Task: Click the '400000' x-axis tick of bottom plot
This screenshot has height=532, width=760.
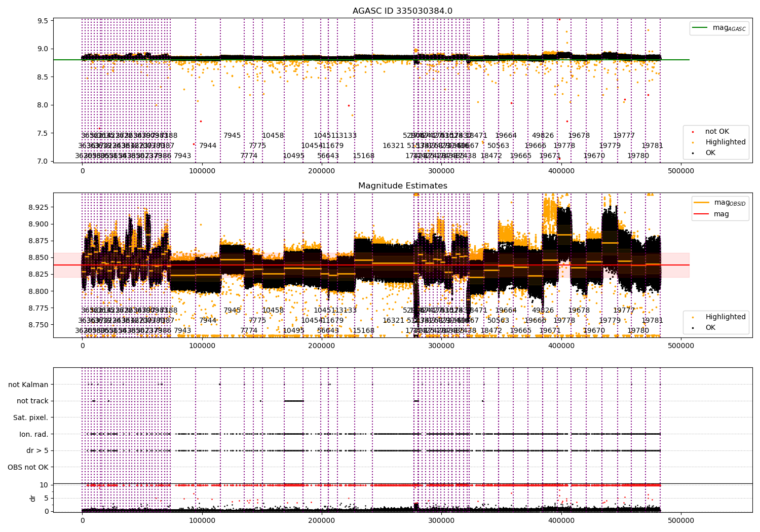Action: [x=561, y=520]
